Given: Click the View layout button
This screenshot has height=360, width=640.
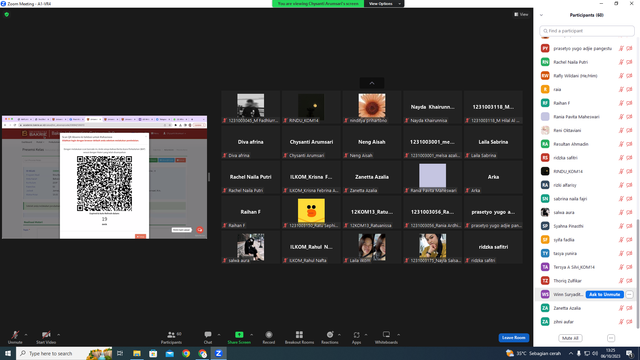Looking at the screenshot, I should click(521, 14).
